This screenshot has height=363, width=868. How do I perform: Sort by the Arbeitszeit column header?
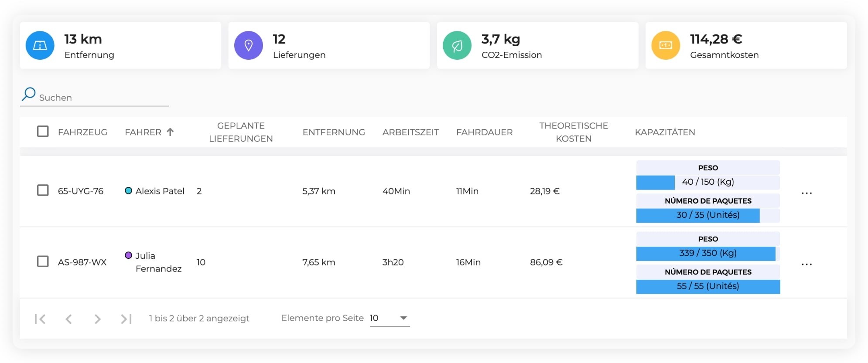[x=410, y=132]
